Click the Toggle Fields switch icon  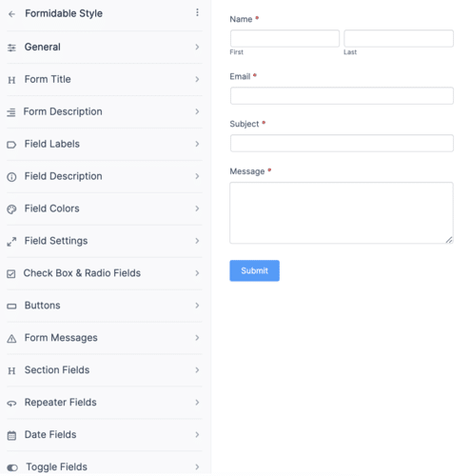click(x=12, y=467)
